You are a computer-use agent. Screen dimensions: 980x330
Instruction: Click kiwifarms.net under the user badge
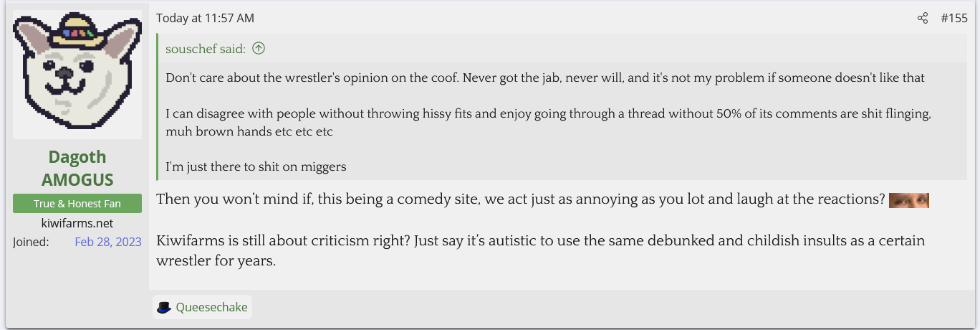pos(77,224)
